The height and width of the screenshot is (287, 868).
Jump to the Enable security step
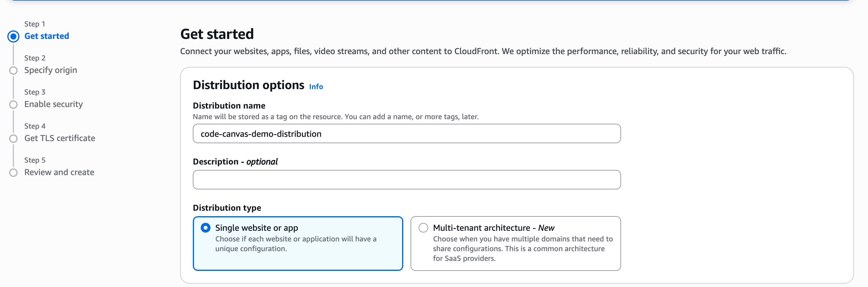tap(53, 104)
